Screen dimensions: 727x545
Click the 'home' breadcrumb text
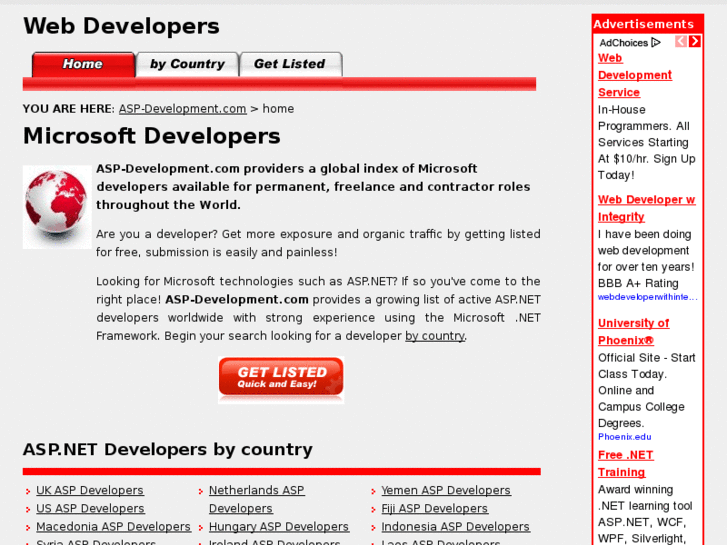click(278, 109)
